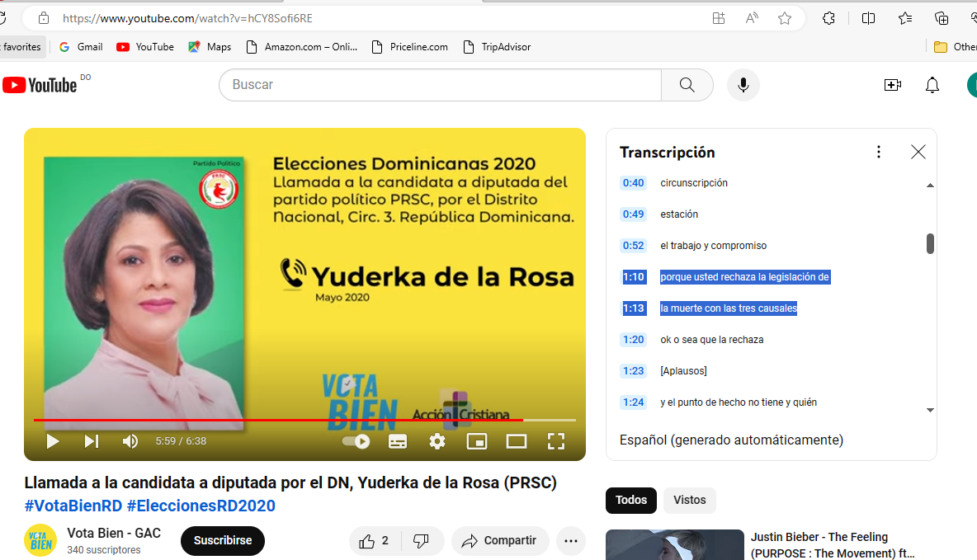Skip to next video
This screenshot has width=977, height=560.
[92, 441]
